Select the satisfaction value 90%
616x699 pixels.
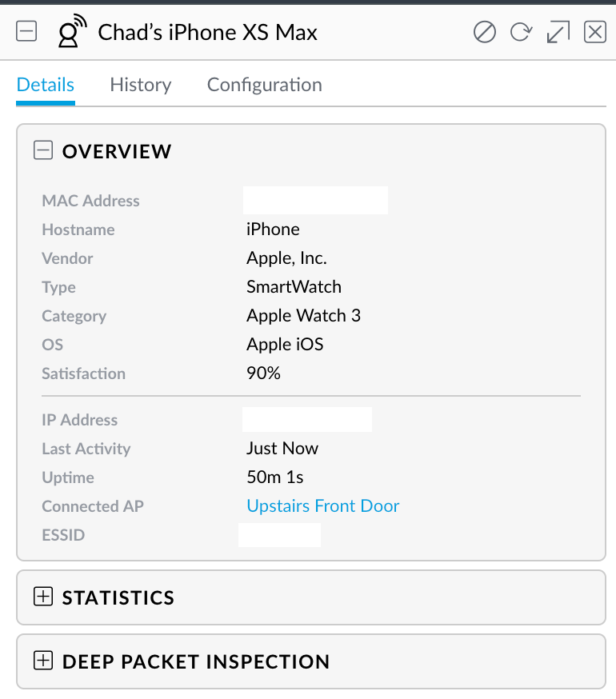264,373
